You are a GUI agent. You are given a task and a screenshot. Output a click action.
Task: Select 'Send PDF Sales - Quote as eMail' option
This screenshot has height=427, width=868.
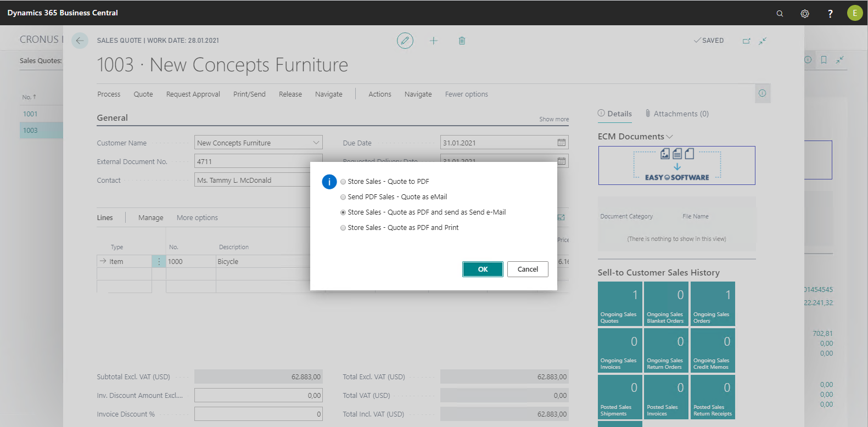point(343,197)
